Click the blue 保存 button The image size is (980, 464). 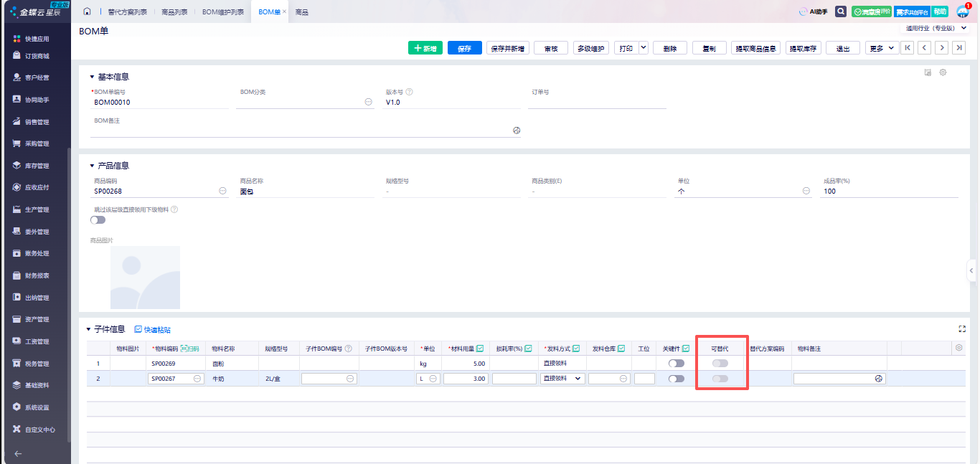pyautogui.click(x=464, y=48)
